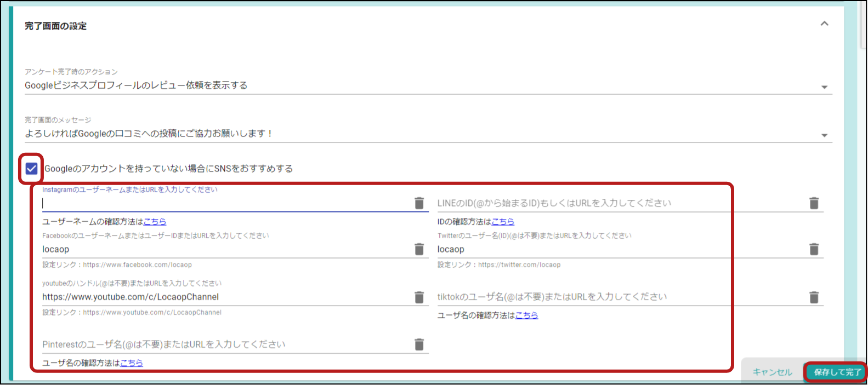This screenshot has width=868, height=385.
Task: Click the LINE ID input field
Action: click(622, 203)
